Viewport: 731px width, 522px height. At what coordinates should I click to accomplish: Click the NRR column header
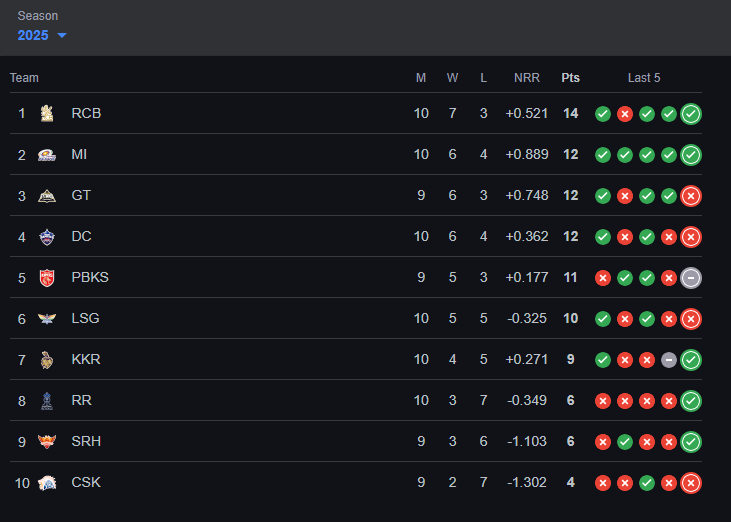pos(527,78)
